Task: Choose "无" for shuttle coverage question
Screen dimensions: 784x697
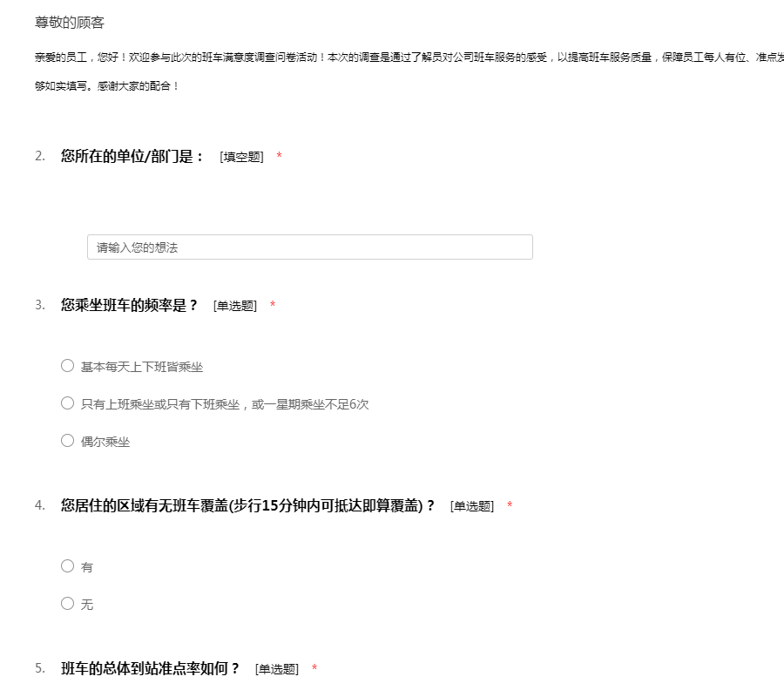Action: pyautogui.click(x=67, y=604)
